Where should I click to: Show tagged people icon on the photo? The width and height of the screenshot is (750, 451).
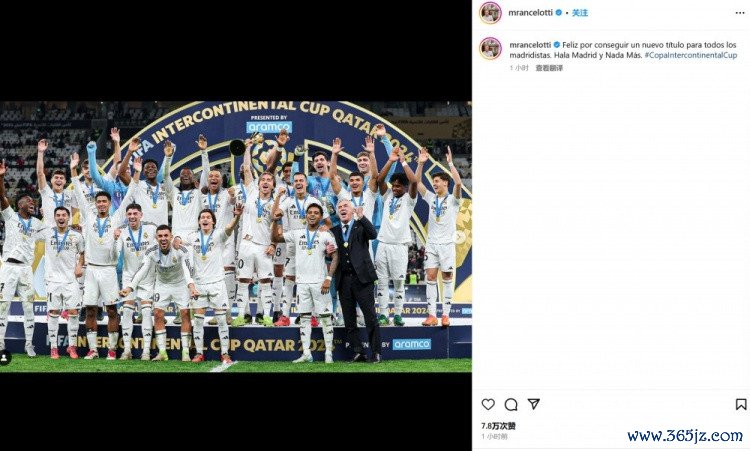[4, 358]
